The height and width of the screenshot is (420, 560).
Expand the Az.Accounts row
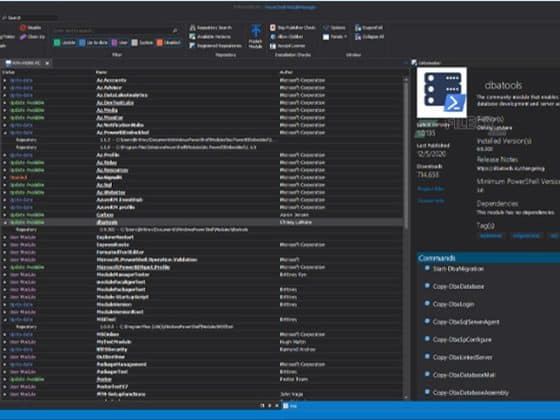[5, 80]
